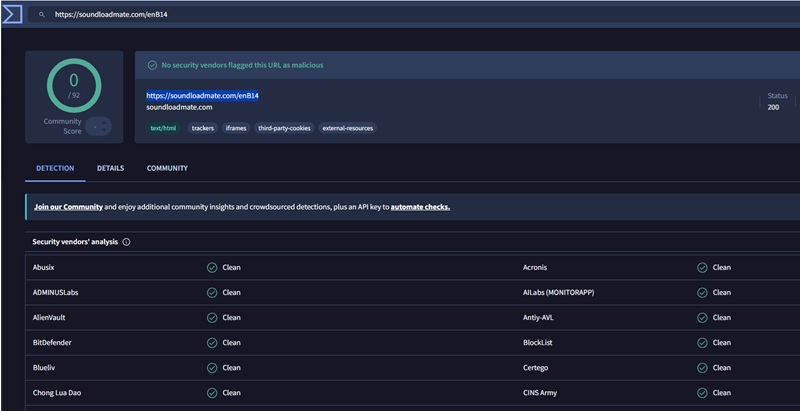Click the No security vendors flagged message
Viewport: 800px width, 411px height.
tap(242, 65)
